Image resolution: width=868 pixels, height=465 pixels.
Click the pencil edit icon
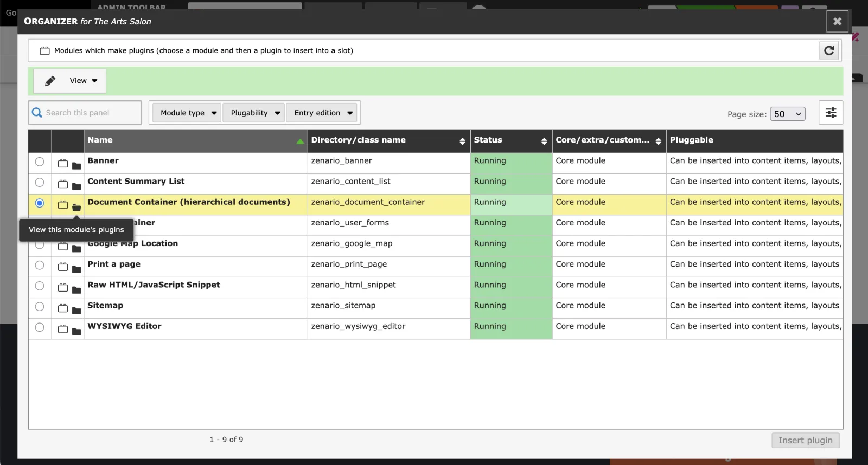pos(50,81)
